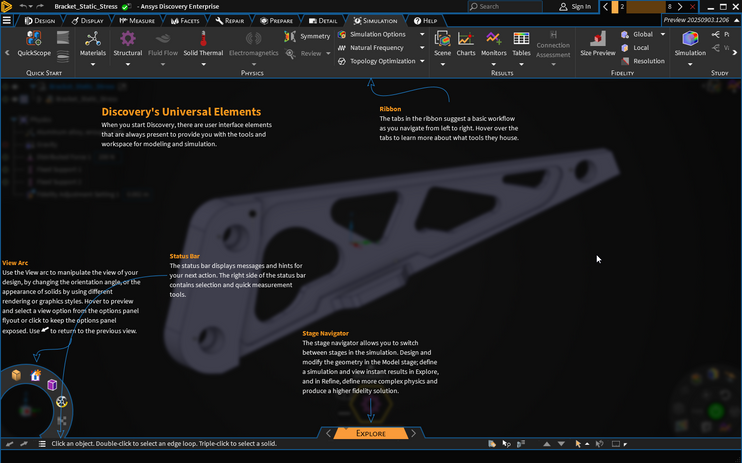Screen dimensions: 742x463
Task: Click the upper-left Quick Start thumbnail
Action: pos(63,37)
